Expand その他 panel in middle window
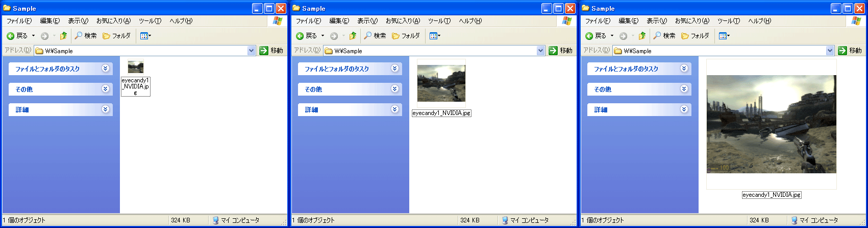This screenshot has height=228, width=868. [x=395, y=89]
